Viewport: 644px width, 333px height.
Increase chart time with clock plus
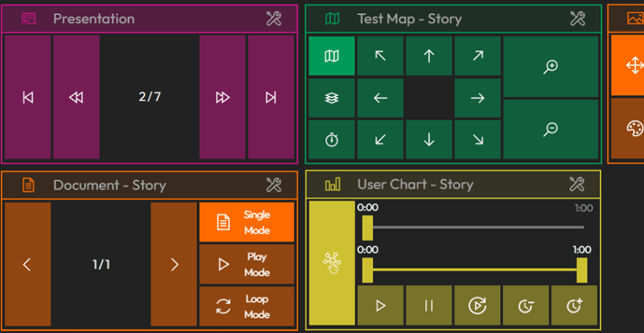click(x=574, y=306)
